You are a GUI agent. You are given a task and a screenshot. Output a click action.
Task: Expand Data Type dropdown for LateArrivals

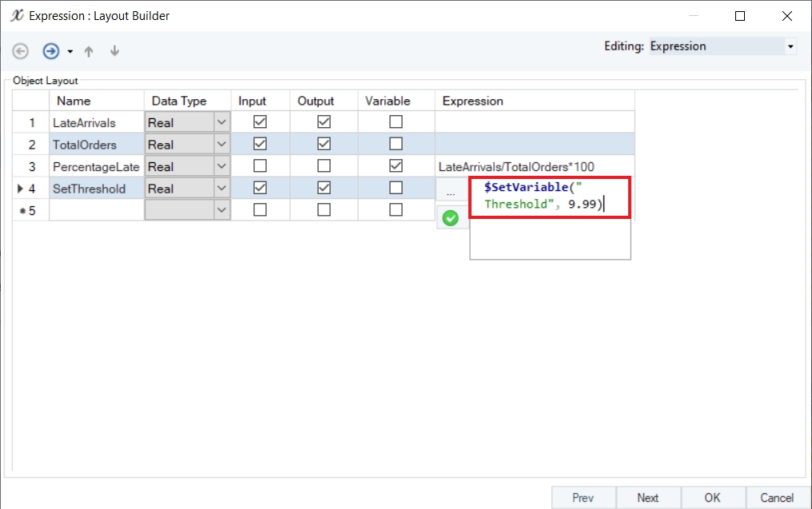coord(222,122)
